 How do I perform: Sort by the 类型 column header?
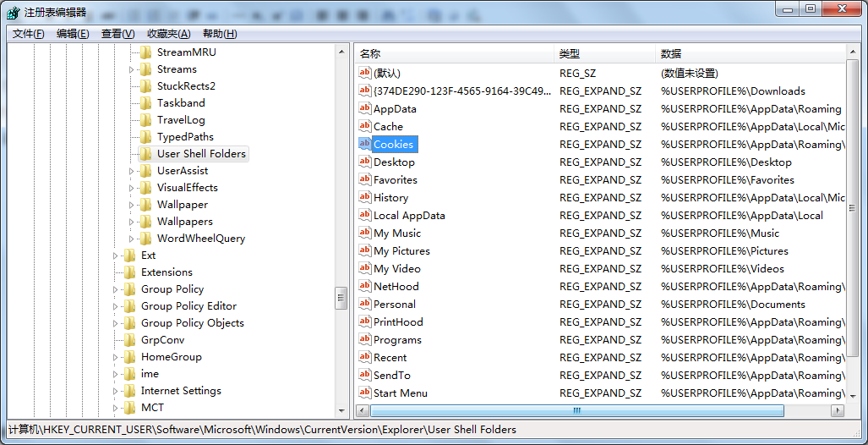coord(604,54)
